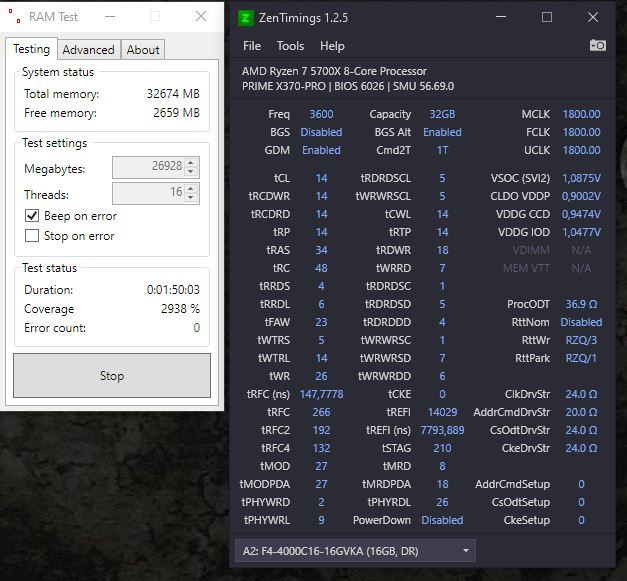Maximize the ZenTimings window
The image size is (627, 581).
[x=547, y=17]
